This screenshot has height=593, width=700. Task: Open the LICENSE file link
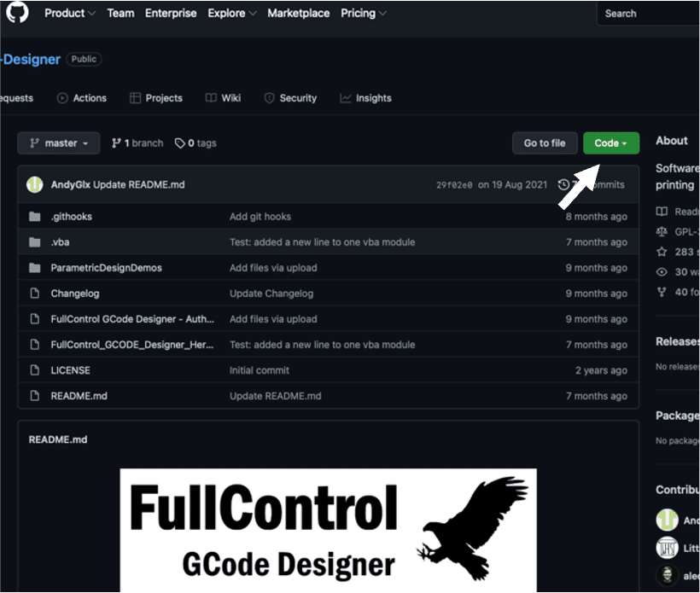[70, 369]
